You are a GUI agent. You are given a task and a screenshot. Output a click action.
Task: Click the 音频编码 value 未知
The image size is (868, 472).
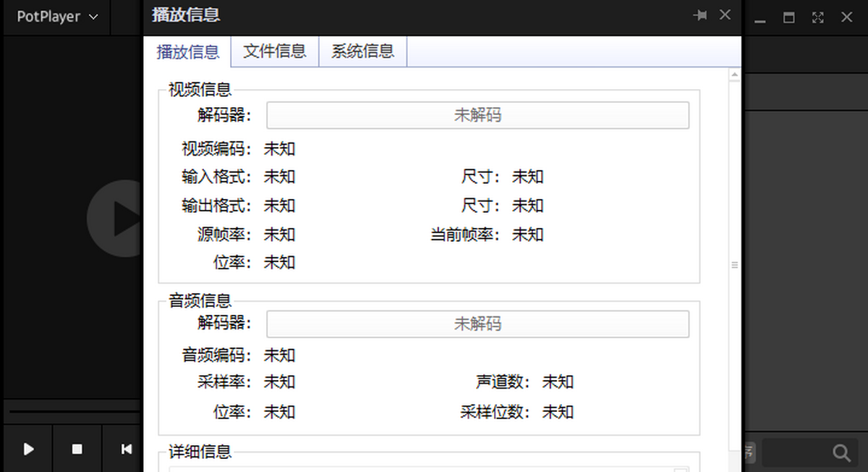click(x=279, y=355)
